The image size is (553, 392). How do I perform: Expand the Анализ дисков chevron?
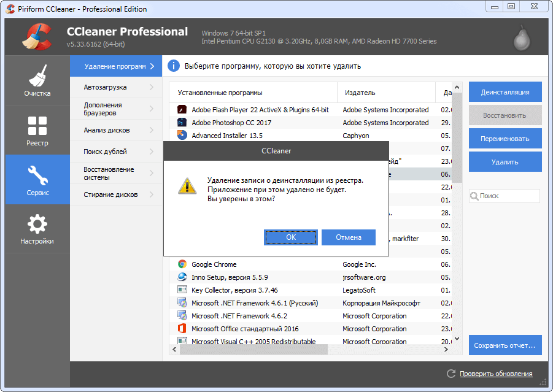[x=151, y=130]
